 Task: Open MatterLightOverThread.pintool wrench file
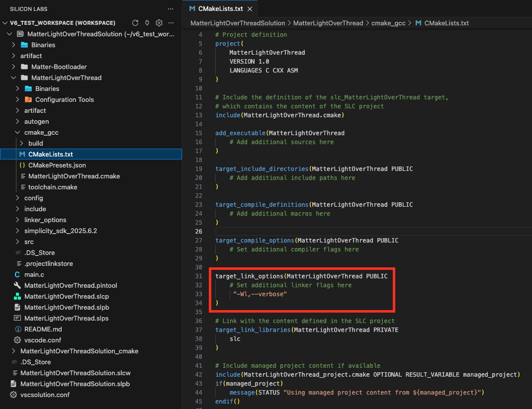(x=70, y=285)
